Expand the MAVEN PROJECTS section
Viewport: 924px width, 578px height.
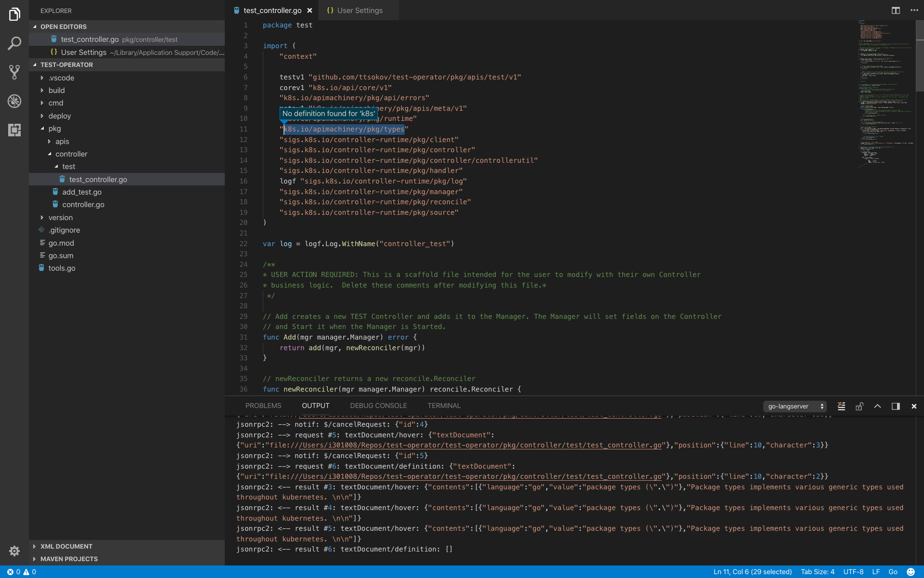(x=35, y=559)
